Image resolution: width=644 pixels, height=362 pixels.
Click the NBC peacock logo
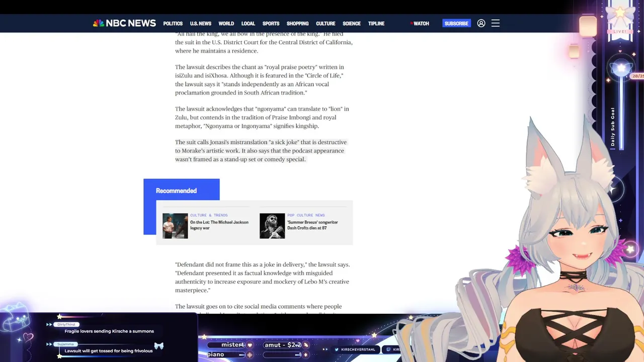[x=99, y=23]
